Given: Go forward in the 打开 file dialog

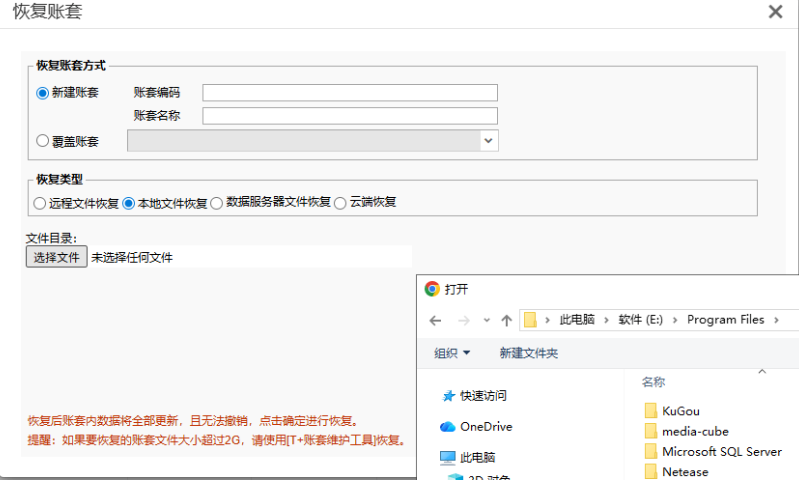Looking at the screenshot, I should pyautogui.click(x=464, y=321).
